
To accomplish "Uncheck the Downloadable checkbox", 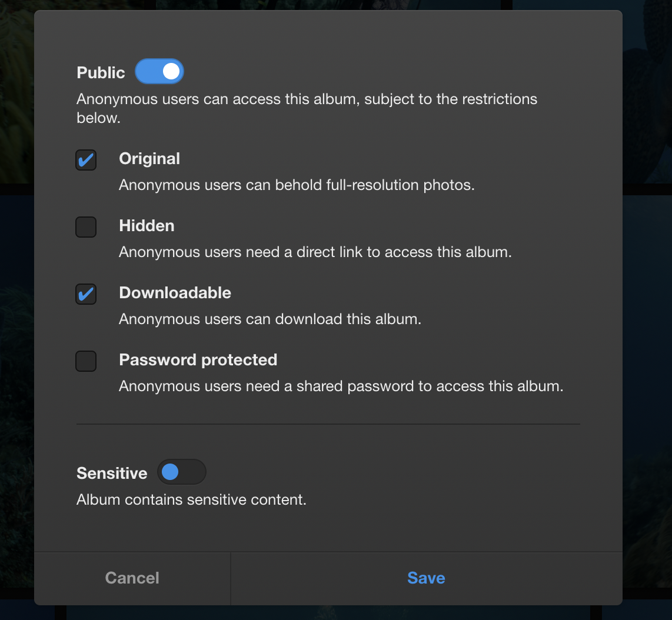I will click(x=85, y=294).
